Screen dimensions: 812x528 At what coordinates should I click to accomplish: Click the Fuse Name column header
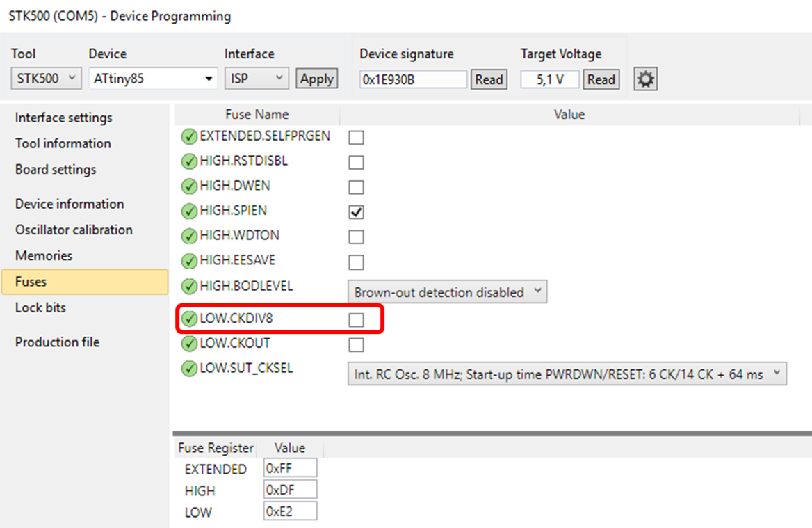(257, 115)
